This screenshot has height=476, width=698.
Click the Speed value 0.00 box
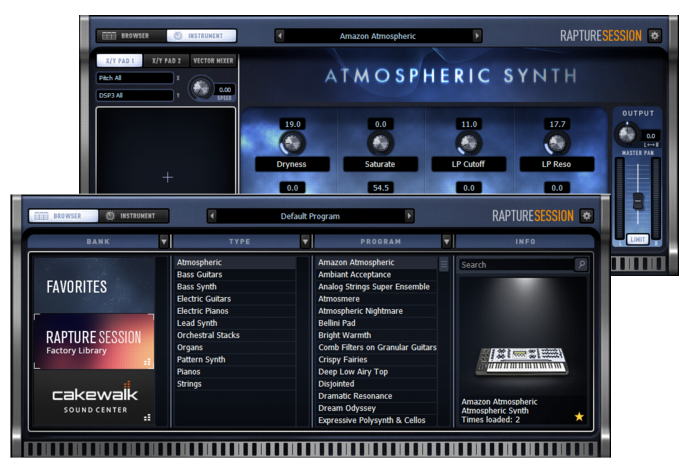(225, 90)
